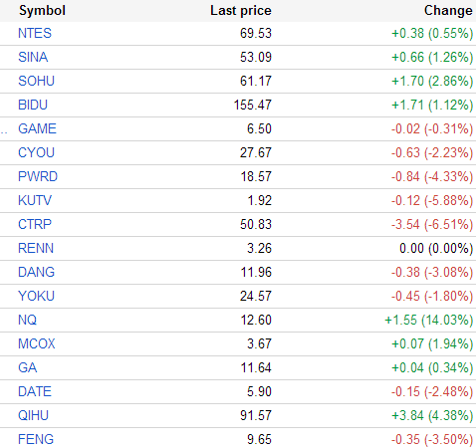
Task: Open the YOKU stock link
Action: (x=36, y=296)
